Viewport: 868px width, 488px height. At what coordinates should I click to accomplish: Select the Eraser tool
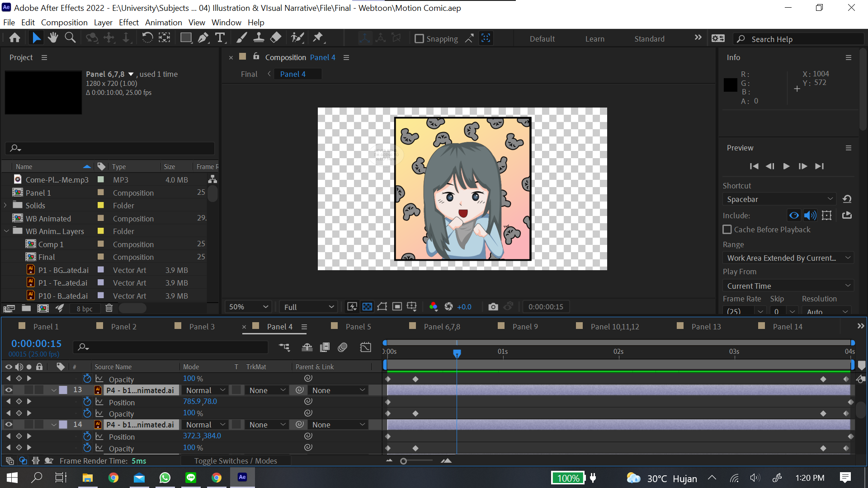276,38
